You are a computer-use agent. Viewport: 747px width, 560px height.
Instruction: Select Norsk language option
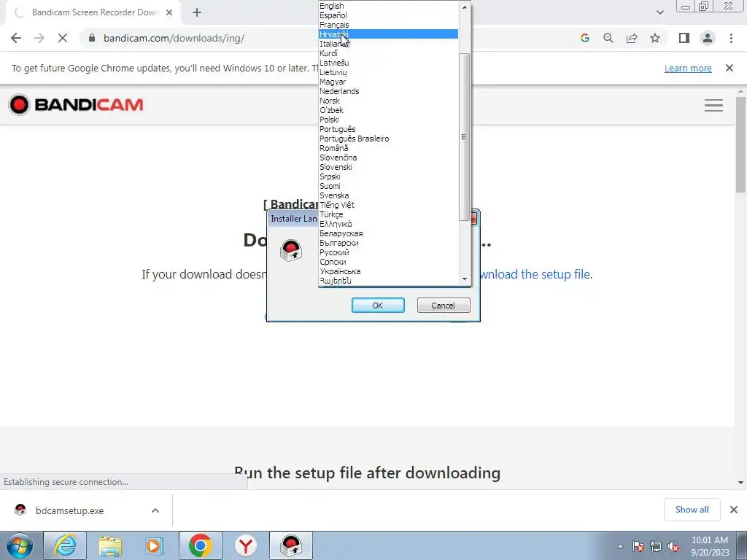click(388, 101)
